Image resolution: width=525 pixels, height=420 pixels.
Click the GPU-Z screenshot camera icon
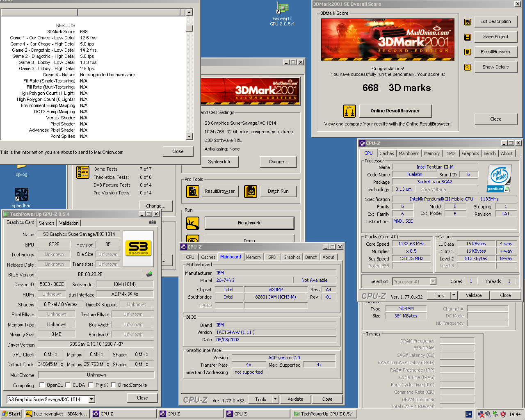pyautogui.click(x=152, y=222)
